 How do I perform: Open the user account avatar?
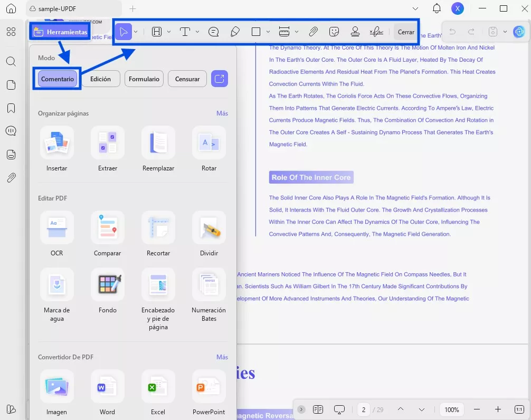click(458, 8)
